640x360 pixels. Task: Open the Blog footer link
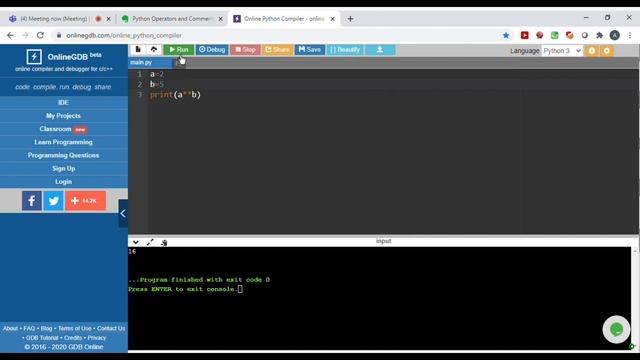pos(47,328)
